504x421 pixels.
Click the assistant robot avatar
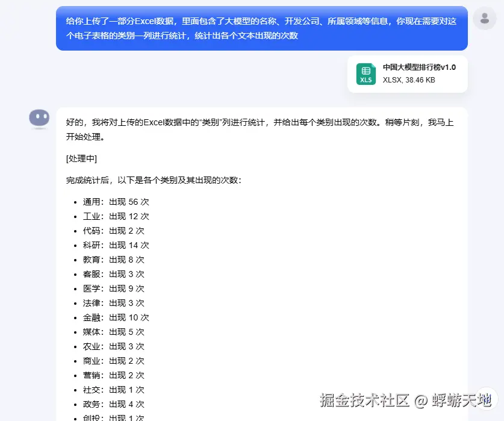click(39, 119)
